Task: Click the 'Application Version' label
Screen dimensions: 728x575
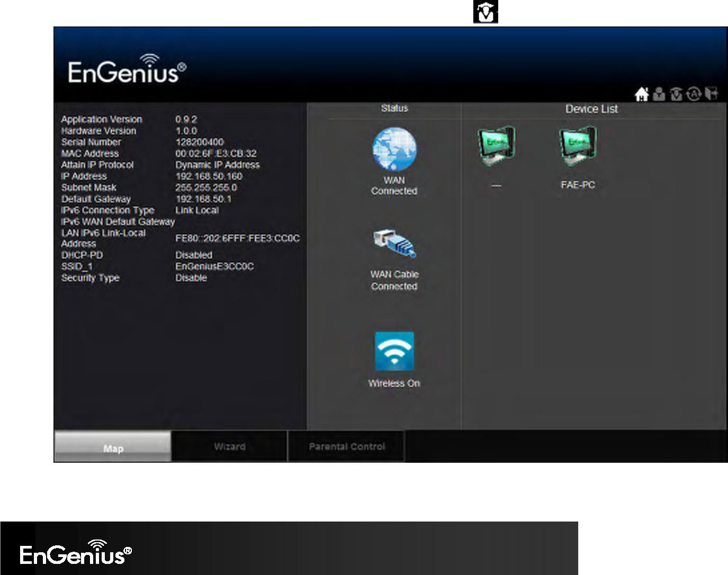Action: coord(102,120)
